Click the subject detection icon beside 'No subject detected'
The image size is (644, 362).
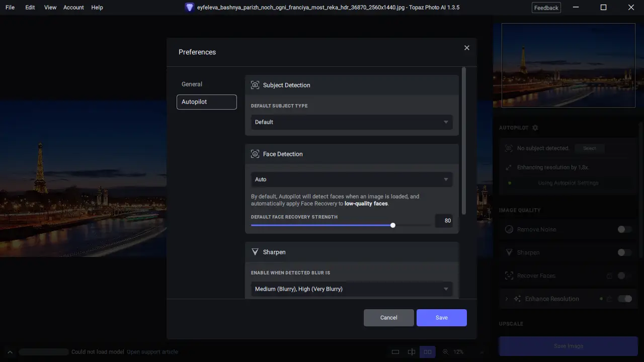point(508,148)
